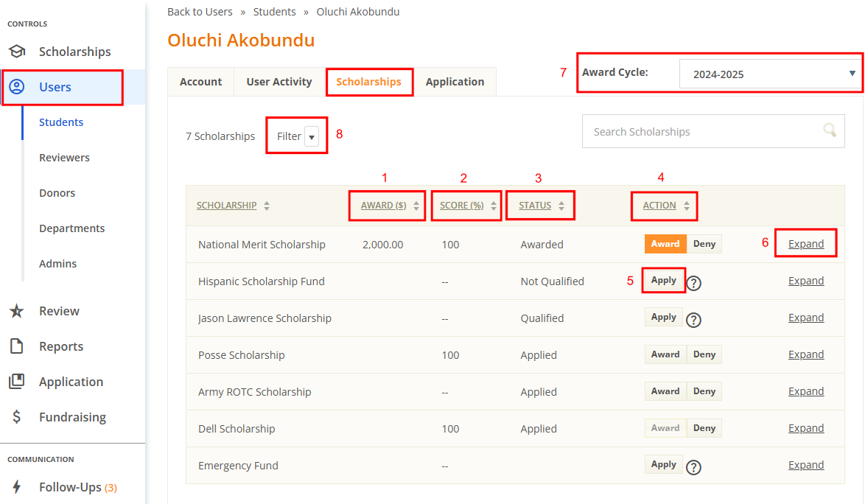This screenshot has height=504, width=868.
Task: Click the magnifying glass in scholarship search
Action: pos(829,130)
